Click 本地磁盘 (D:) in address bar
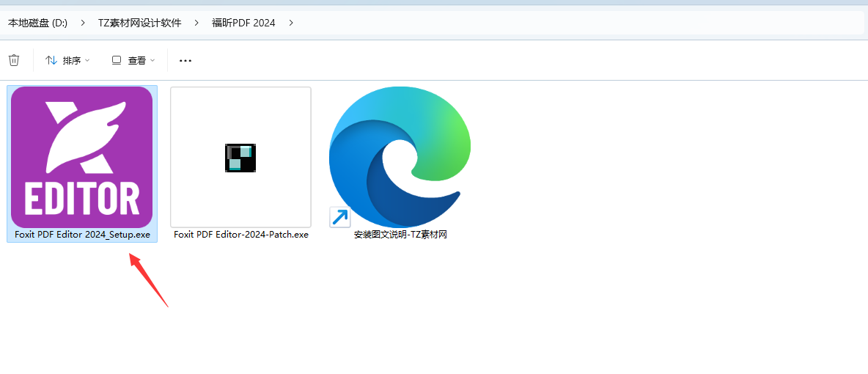The width and height of the screenshot is (868, 374). click(37, 23)
